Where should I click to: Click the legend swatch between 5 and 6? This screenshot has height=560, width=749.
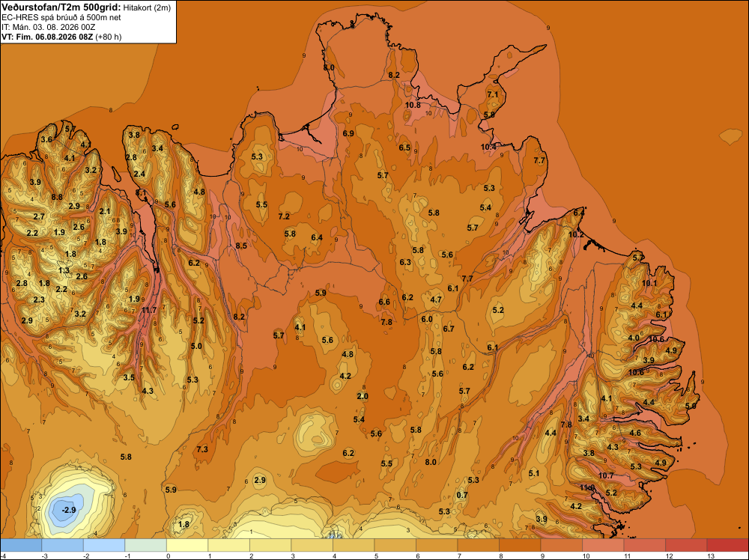[x=395, y=545]
